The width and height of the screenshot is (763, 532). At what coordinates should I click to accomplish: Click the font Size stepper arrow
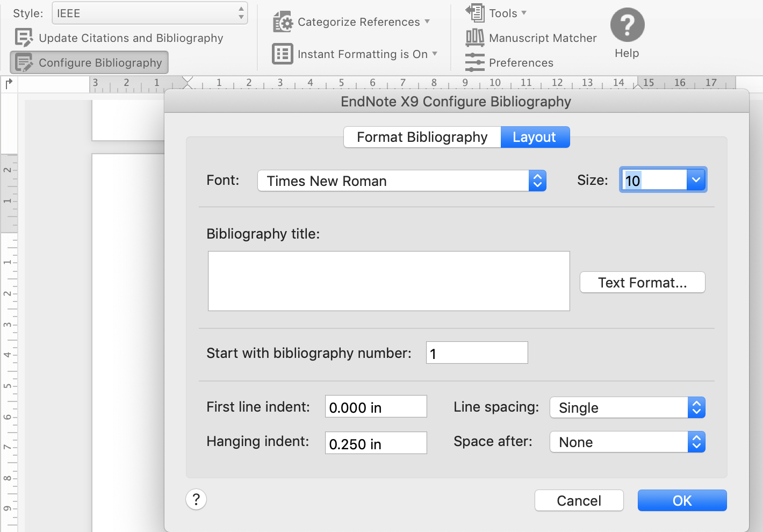point(696,179)
